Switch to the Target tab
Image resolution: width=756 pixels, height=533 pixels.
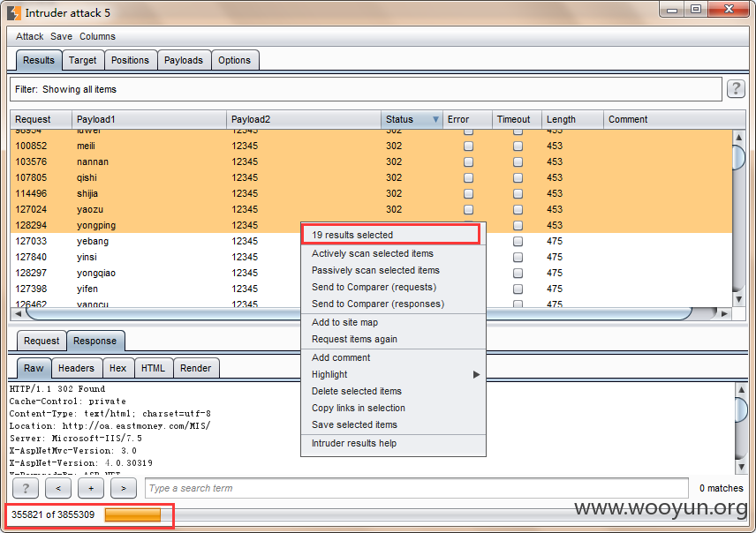coord(82,60)
